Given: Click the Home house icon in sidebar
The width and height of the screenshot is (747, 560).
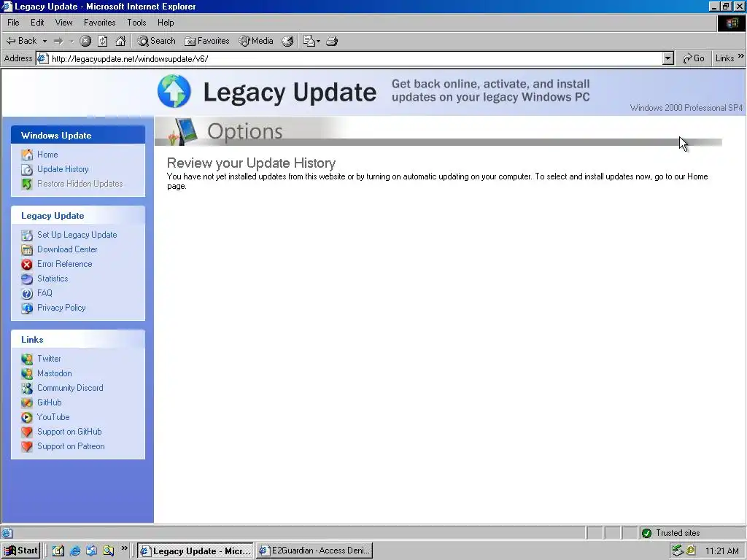Looking at the screenshot, I should tap(27, 155).
